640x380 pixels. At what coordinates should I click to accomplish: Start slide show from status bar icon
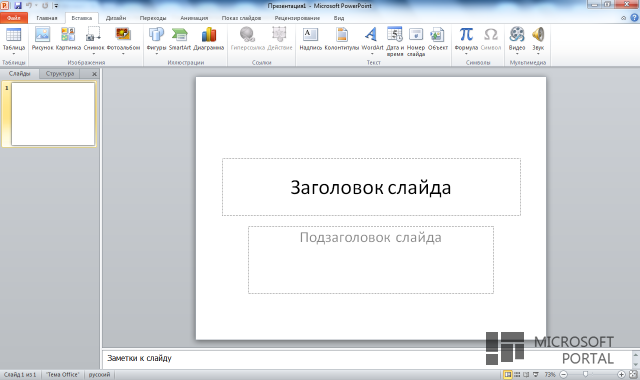[536, 374]
